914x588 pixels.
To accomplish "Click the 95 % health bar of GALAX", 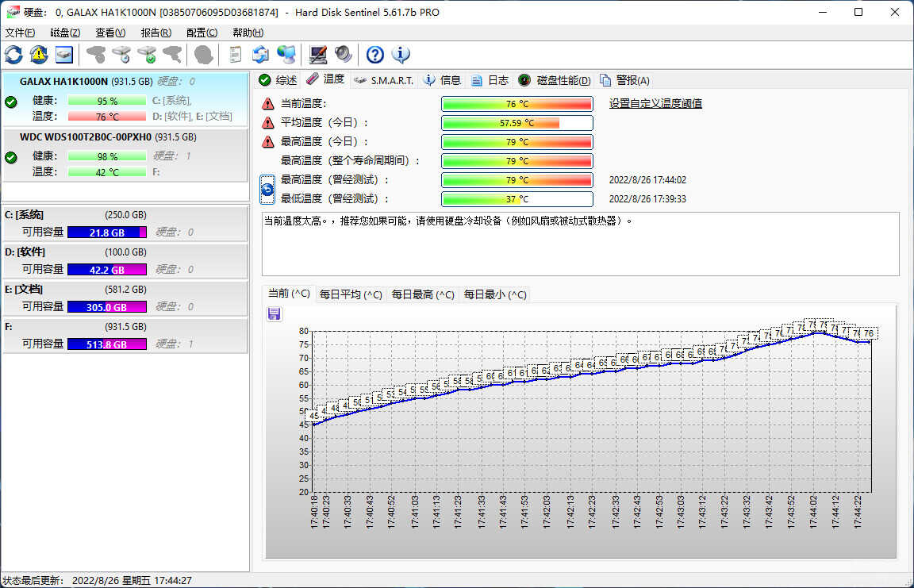I will point(107,101).
